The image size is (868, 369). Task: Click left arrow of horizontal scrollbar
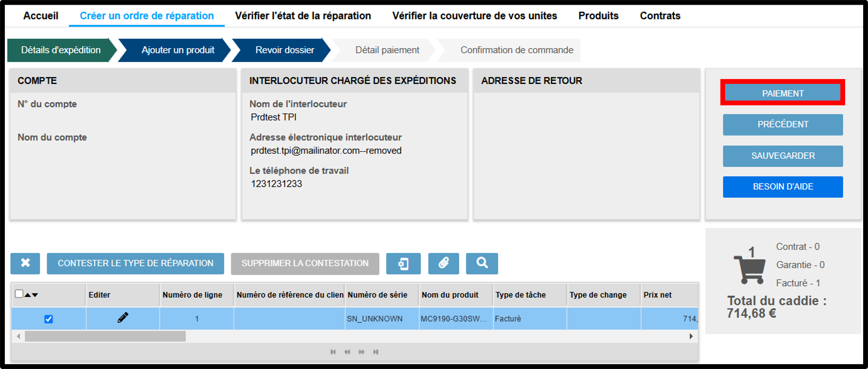18,336
